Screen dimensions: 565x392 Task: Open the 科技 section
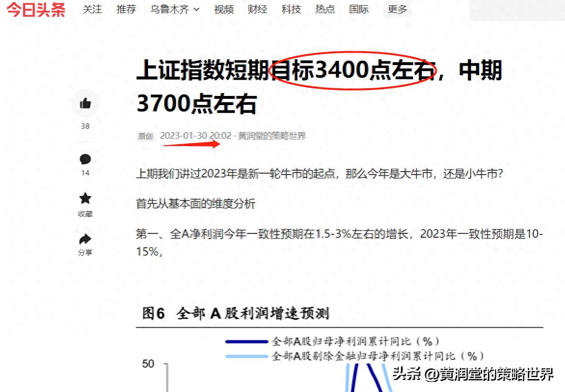tap(291, 9)
